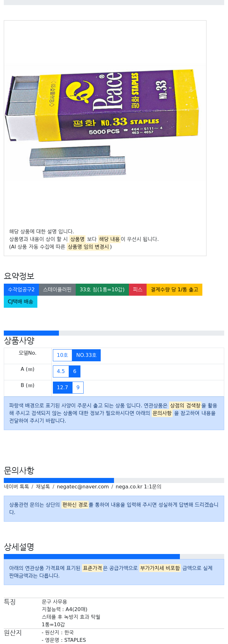Click the 네이버 톡톡 inquiry link

[x=16, y=487]
